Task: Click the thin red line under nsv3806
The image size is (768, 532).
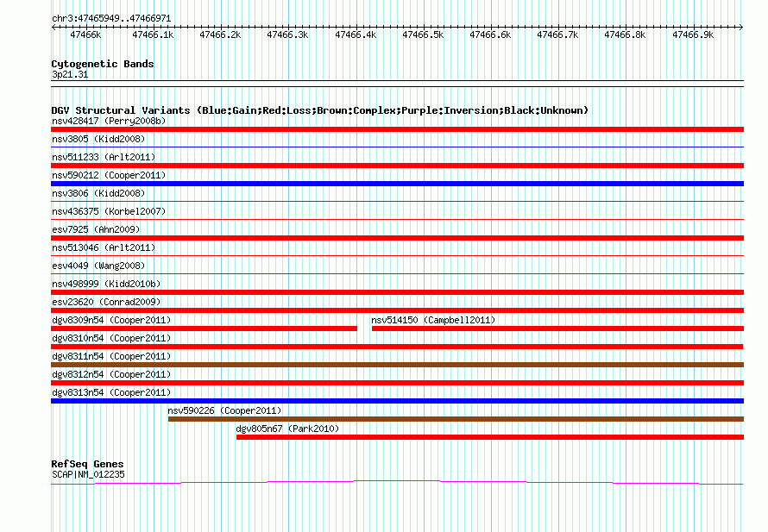Action: point(397,201)
